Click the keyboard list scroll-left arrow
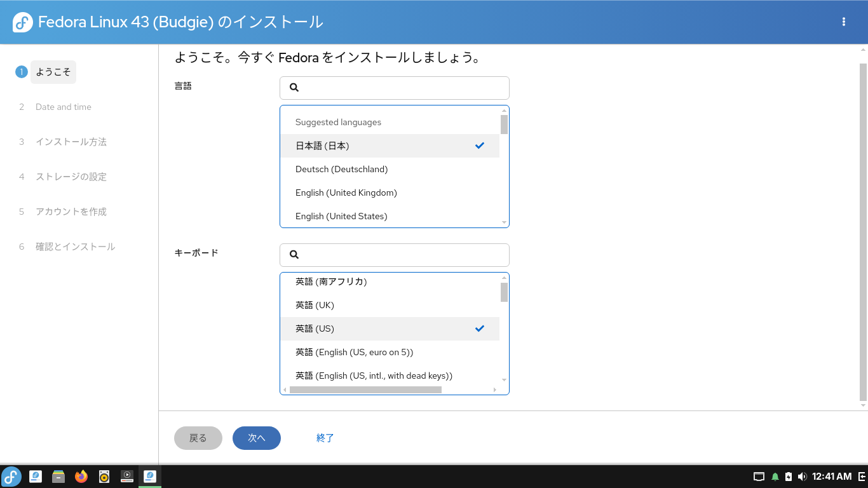The height and width of the screenshot is (488, 868). [285, 390]
